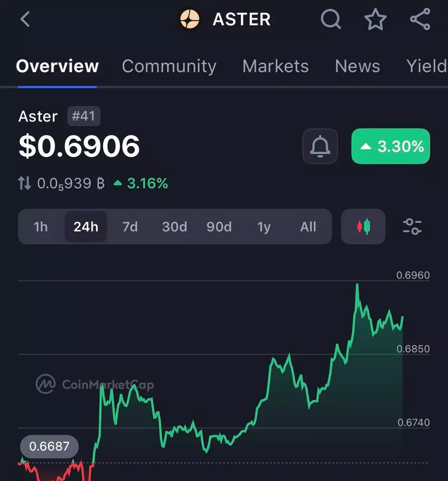Swap currency with the arrows icon
Image resolution: width=448 pixels, height=481 pixels.
click(24, 184)
